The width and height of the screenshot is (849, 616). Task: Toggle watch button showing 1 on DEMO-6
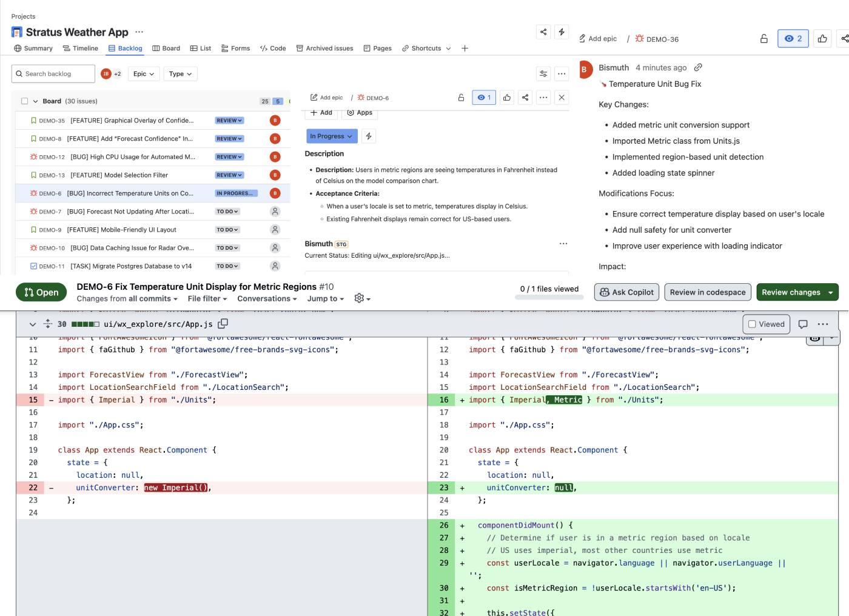coord(484,98)
